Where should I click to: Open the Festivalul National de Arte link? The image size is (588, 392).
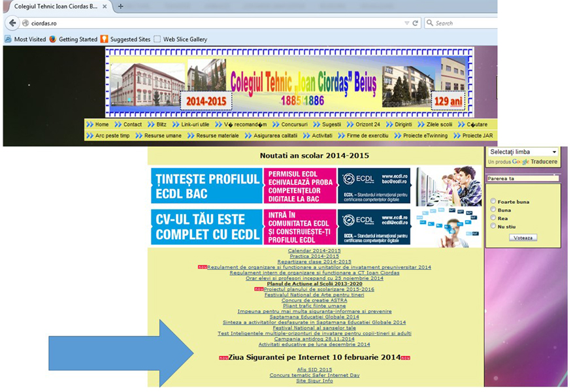click(314, 295)
